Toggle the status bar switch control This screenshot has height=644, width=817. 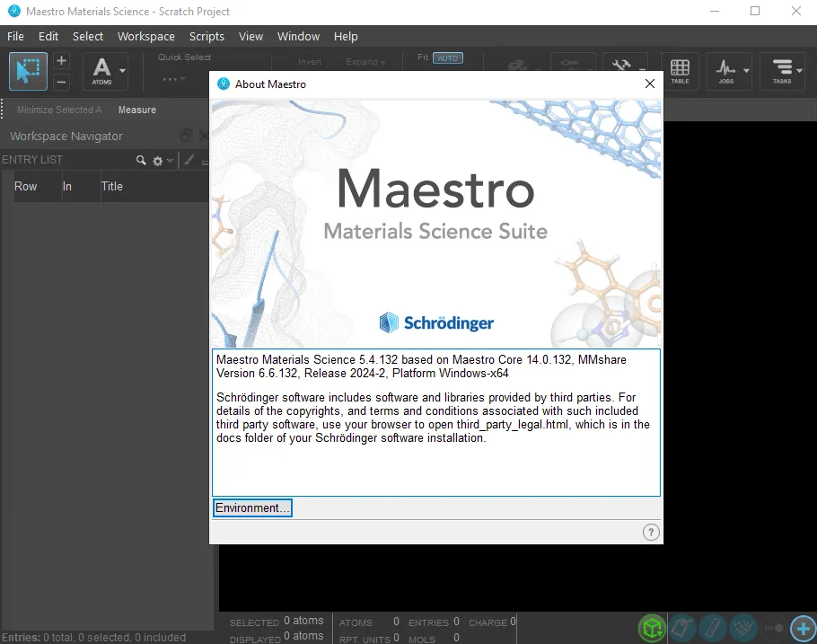[774, 628]
